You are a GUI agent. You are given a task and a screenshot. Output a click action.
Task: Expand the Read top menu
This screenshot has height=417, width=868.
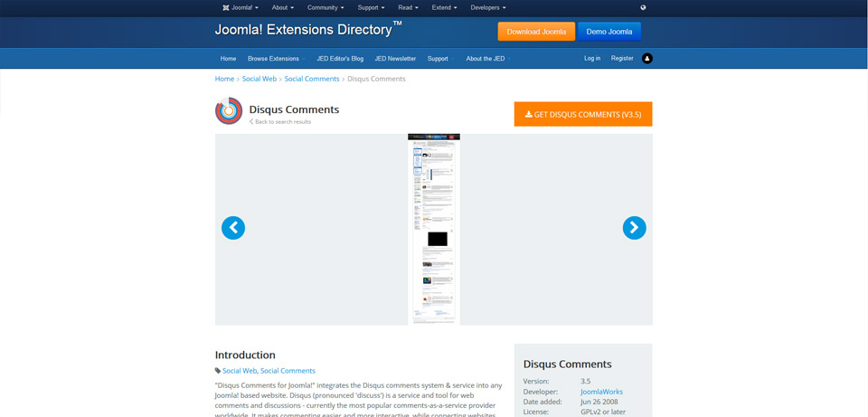coord(408,8)
